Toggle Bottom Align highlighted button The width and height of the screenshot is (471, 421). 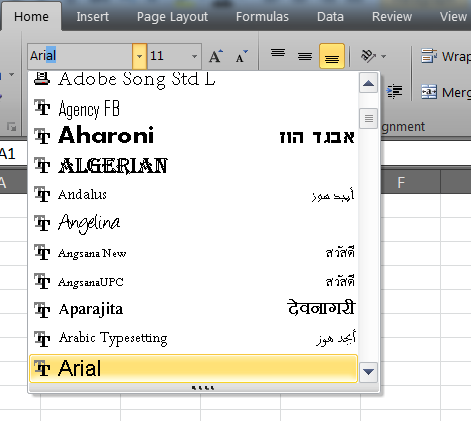coord(332,56)
